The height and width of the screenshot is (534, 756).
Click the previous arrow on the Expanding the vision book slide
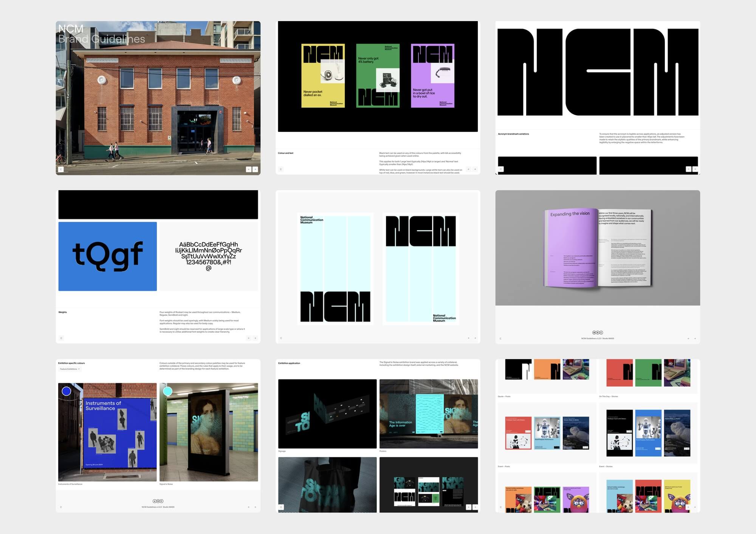pyautogui.click(x=688, y=338)
